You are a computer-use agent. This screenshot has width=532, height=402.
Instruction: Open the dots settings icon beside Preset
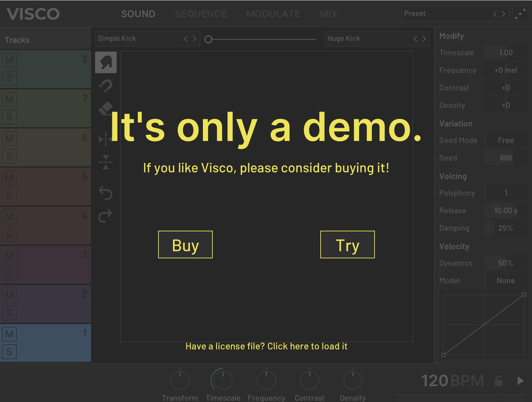pyautogui.click(x=520, y=14)
